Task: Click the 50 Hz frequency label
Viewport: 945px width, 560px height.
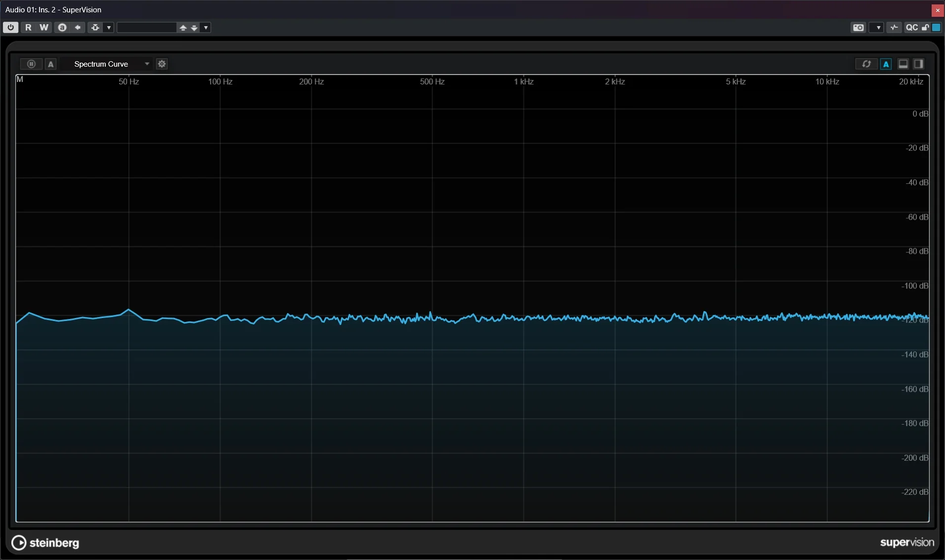Action: pos(129,81)
